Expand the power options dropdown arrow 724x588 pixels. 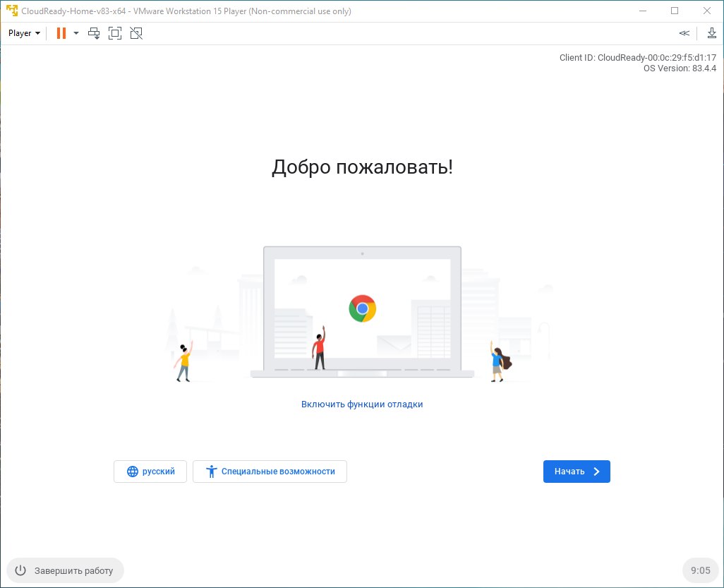click(76, 33)
